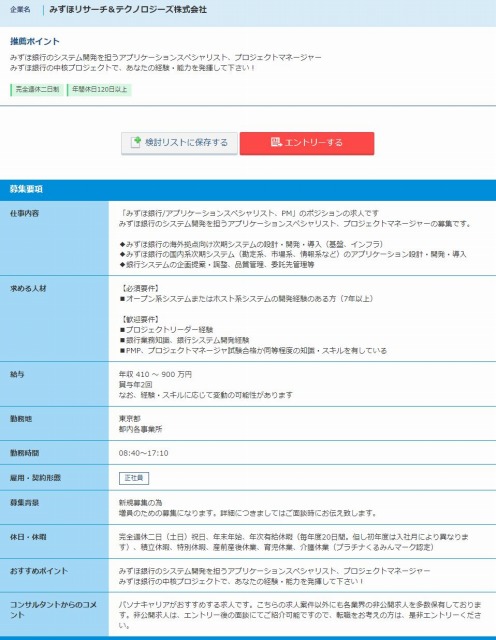Select the 休日・休暇 row label
This screenshot has width=496, height=640.
click(28, 537)
